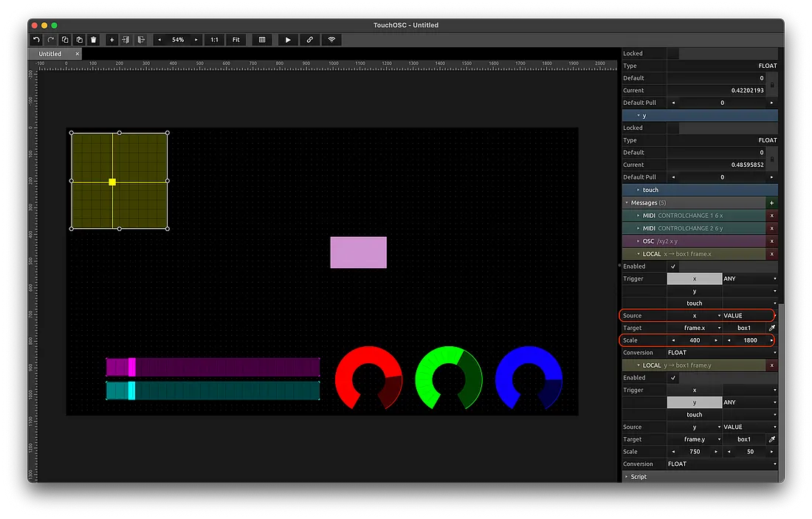The width and height of the screenshot is (812, 519).
Task: Click eyedropper next to box1 frame.x target
Action: click(x=772, y=328)
